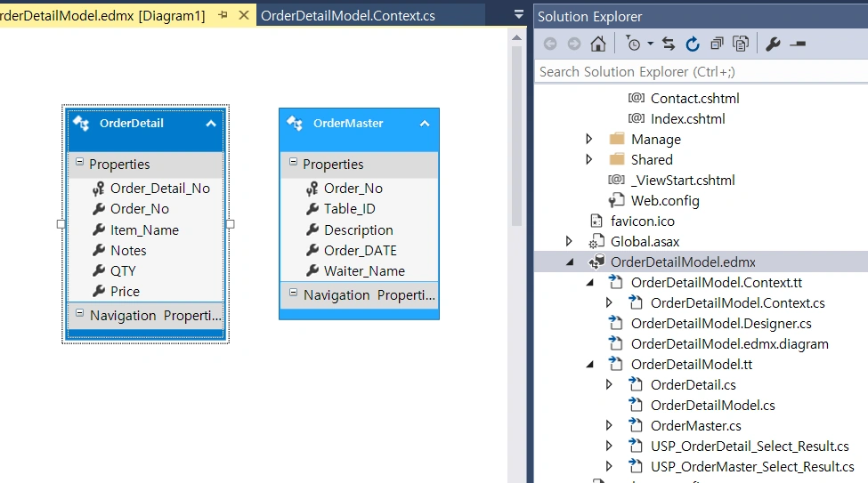Click the Show All Files icon
Image resolution: width=868 pixels, height=483 pixels.
coord(741,44)
